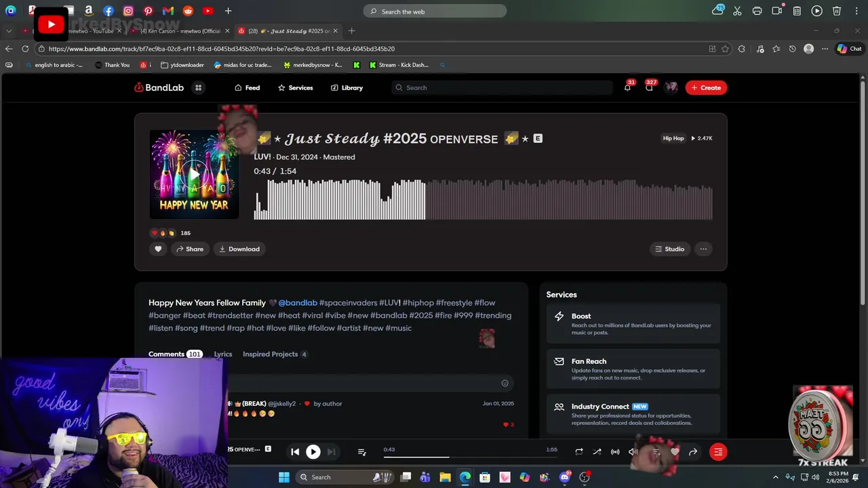Seek within the track waveform

pos(483,199)
